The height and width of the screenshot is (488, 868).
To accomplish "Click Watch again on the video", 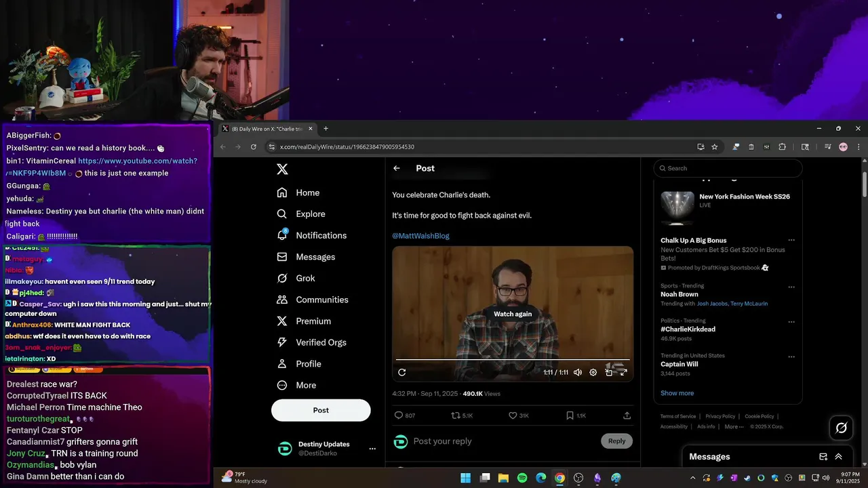I will point(513,314).
